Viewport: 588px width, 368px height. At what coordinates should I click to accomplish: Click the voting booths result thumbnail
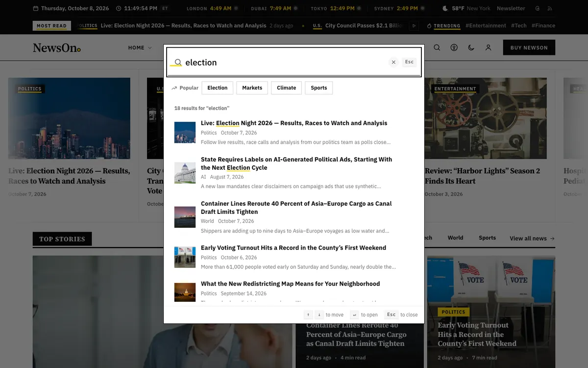click(185, 257)
